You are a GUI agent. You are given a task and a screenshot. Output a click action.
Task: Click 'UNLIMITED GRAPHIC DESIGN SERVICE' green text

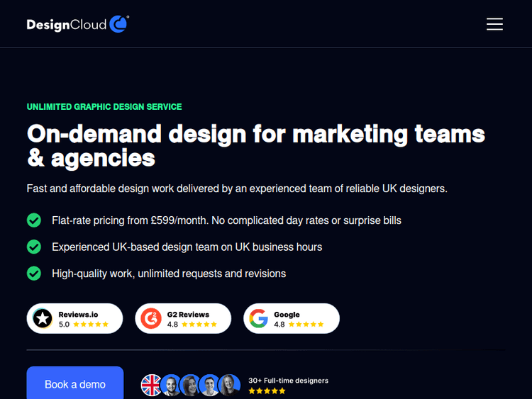click(x=104, y=107)
